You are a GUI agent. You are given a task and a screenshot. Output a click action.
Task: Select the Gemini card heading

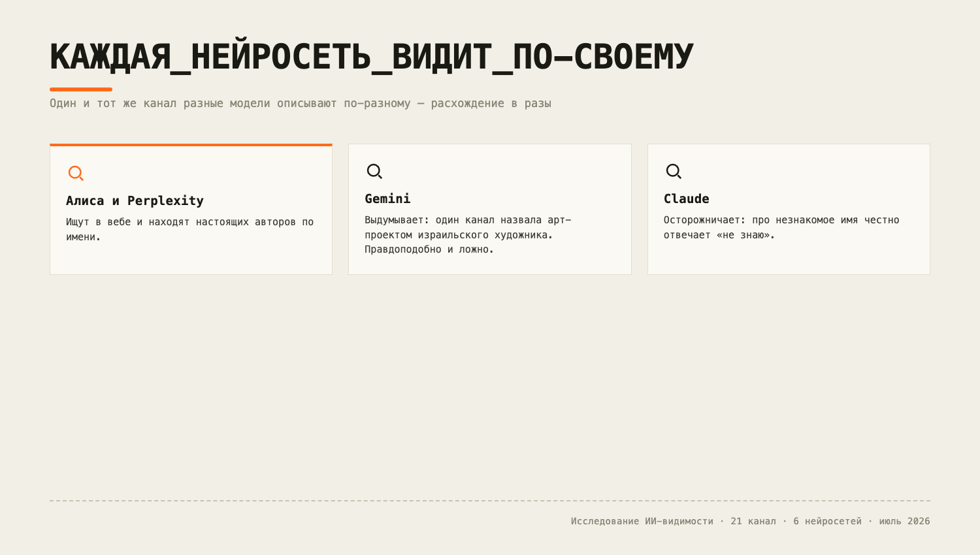387,198
